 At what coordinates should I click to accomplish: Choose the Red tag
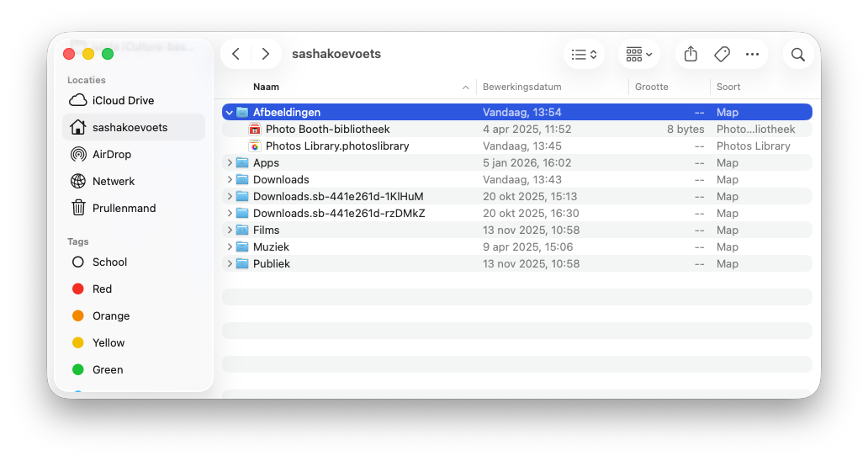tap(102, 289)
